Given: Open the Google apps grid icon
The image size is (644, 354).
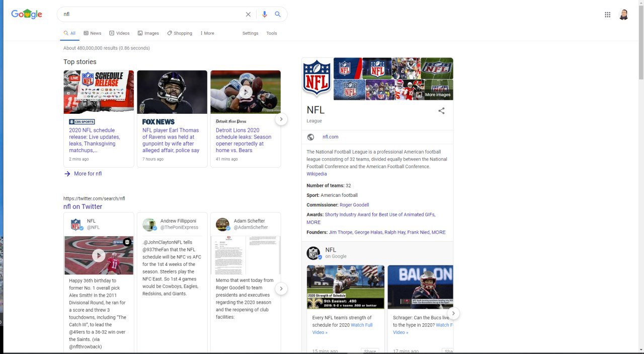Looking at the screenshot, I should 607,15.
